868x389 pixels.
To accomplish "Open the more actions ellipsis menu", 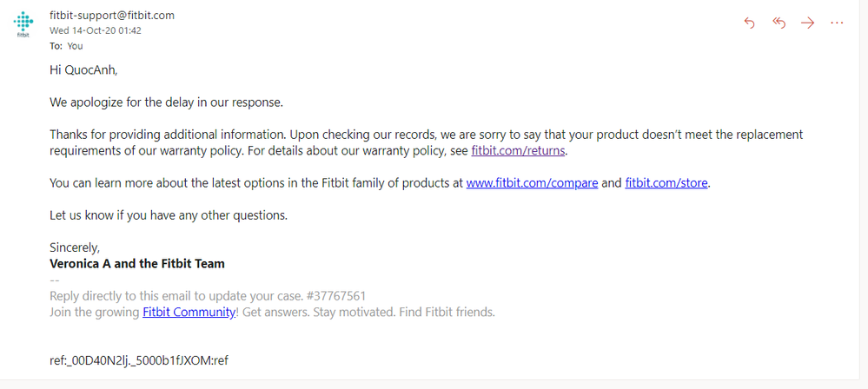I will (837, 23).
